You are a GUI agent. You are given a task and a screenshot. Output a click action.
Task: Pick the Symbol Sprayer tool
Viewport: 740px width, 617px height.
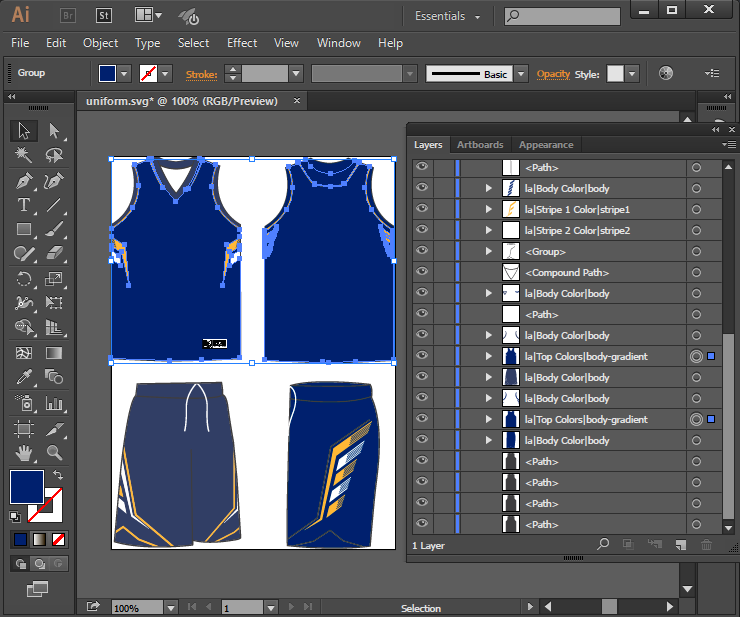(24, 403)
